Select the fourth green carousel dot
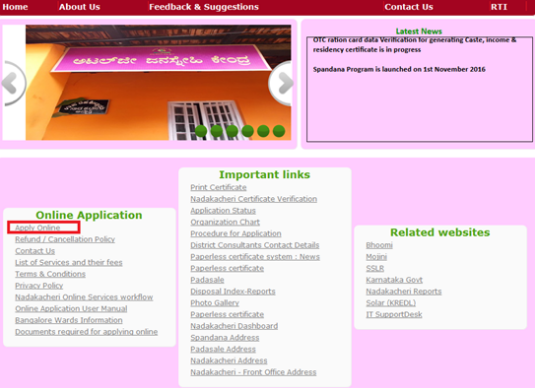This screenshot has width=535, height=388. coord(248,131)
